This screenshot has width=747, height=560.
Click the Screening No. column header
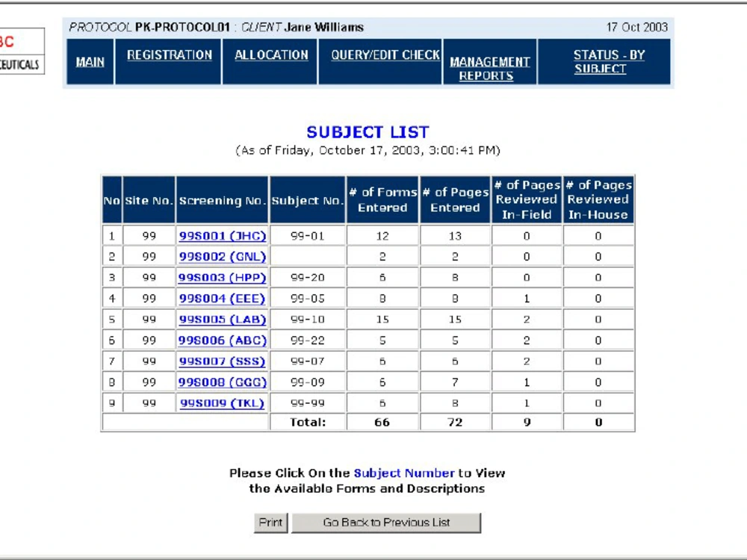222,200
